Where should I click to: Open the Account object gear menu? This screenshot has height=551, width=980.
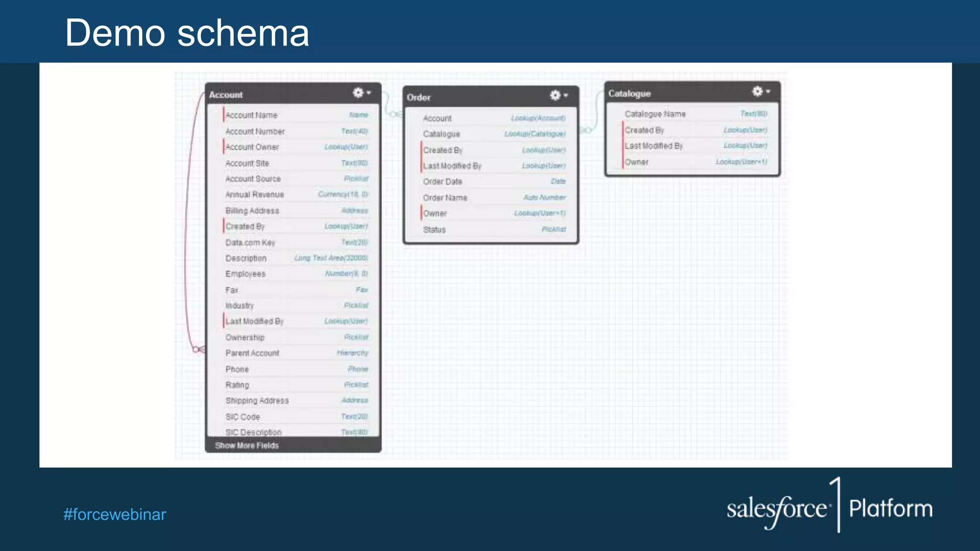point(361,93)
